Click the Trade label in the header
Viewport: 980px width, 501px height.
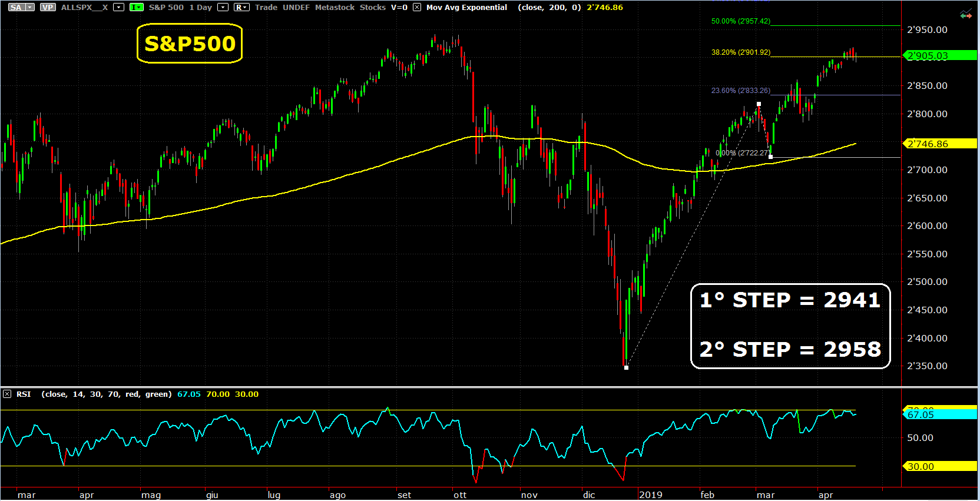pyautogui.click(x=266, y=8)
